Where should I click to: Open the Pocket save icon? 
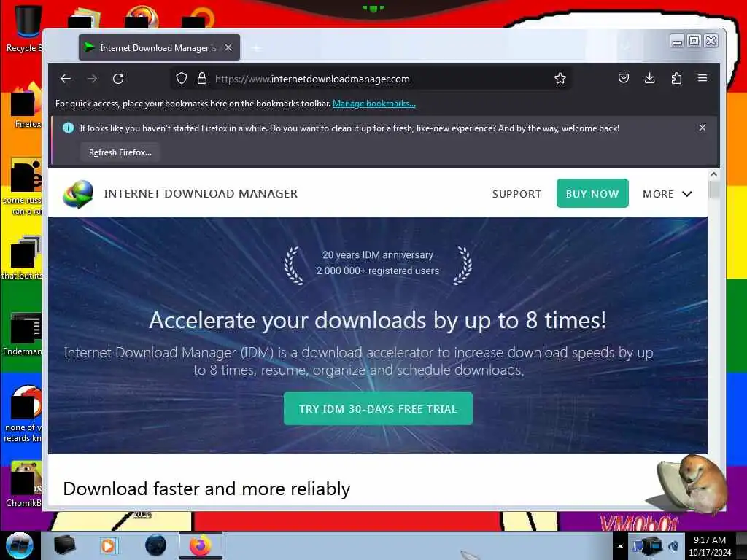(623, 78)
